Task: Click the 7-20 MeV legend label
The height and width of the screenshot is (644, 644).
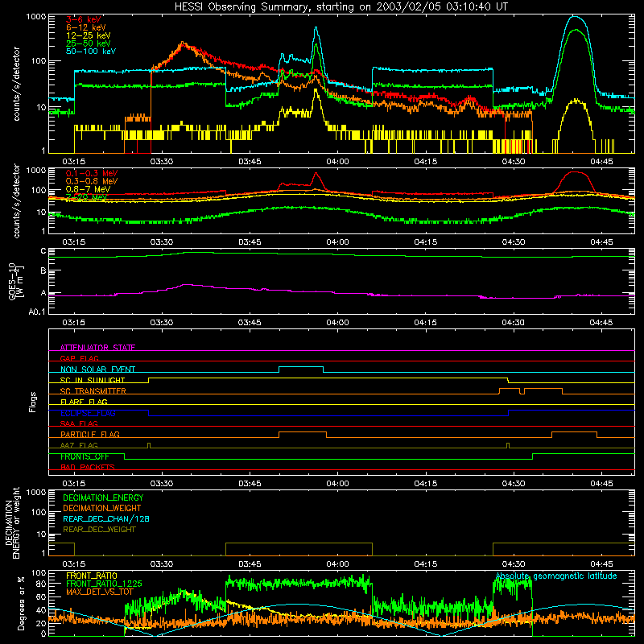Action: 86,197
